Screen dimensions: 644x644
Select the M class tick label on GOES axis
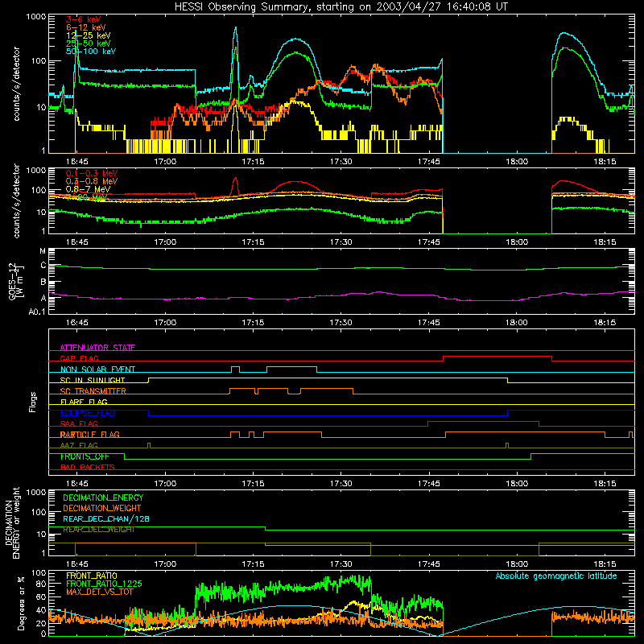click(43, 251)
